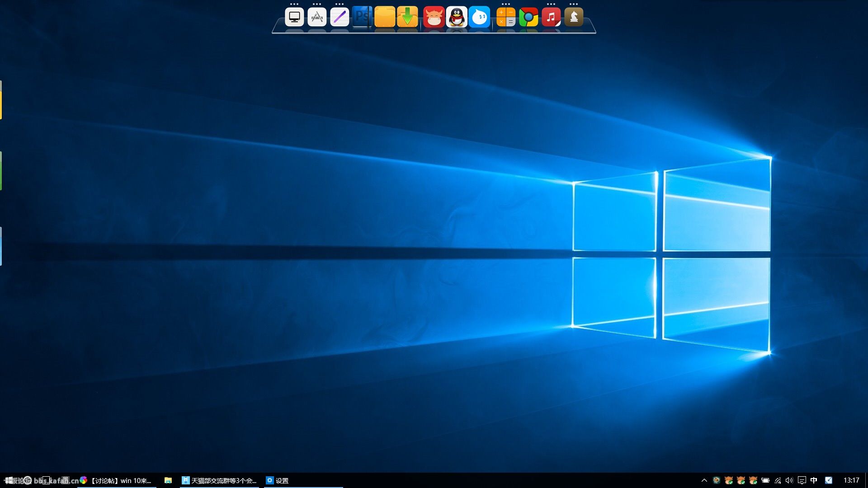Open QQ penguin messenger icon
Screen dimensions: 868x488
point(457,17)
